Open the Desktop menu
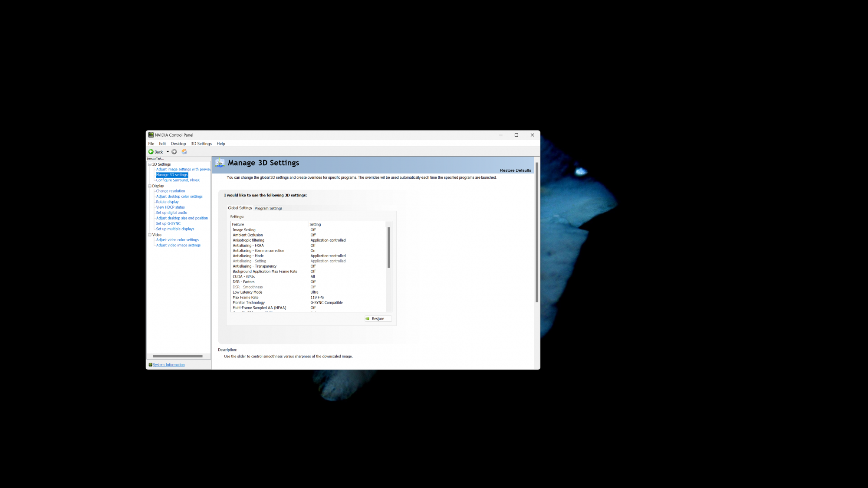Screen dimensions: 868x488 [178, 144]
